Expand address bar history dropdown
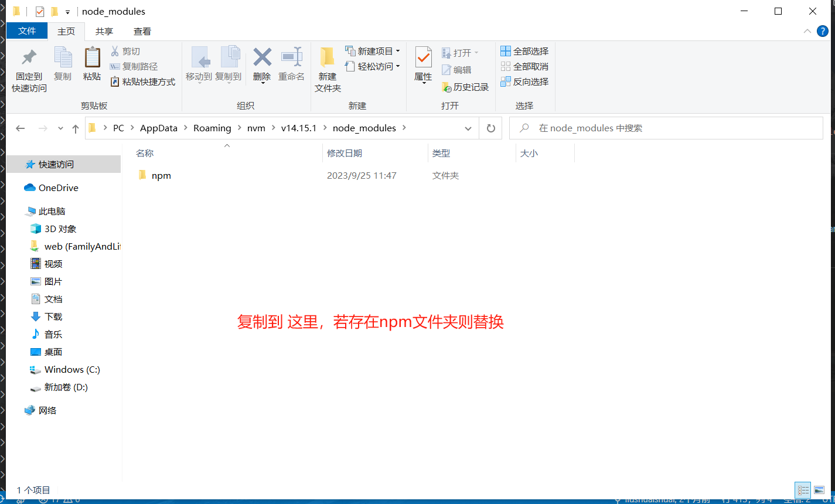Viewport: 835px width, 504px height. tap(468, 128)
